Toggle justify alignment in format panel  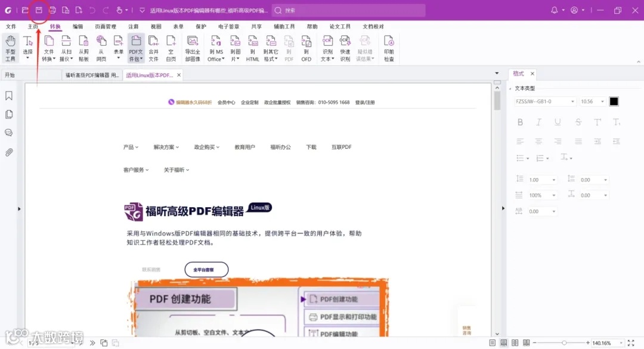(578, 141)
